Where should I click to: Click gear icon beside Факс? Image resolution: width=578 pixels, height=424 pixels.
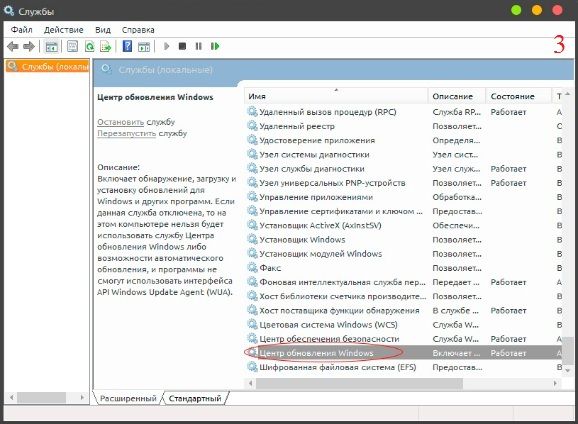[x=253, y=268]
